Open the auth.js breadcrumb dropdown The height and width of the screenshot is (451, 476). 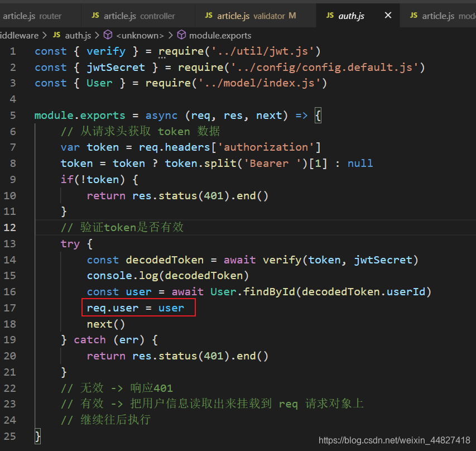[x=78, y=36]
